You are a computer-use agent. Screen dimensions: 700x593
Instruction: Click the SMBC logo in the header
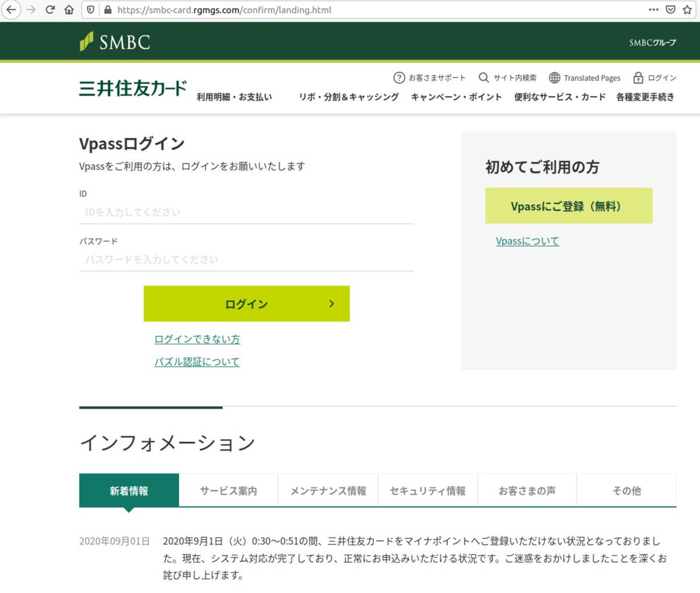coord(114,41)
